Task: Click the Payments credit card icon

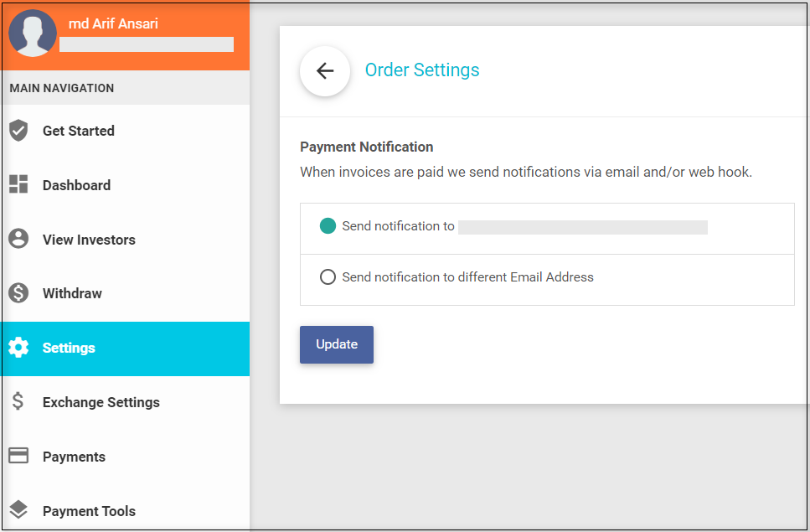Action: (18, 457)
